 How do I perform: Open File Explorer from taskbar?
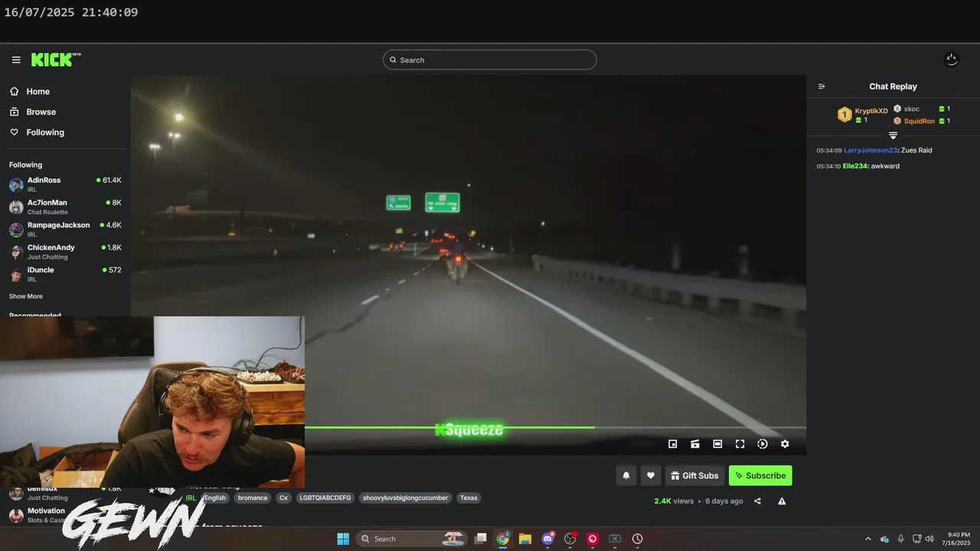(x=525, y=539)
